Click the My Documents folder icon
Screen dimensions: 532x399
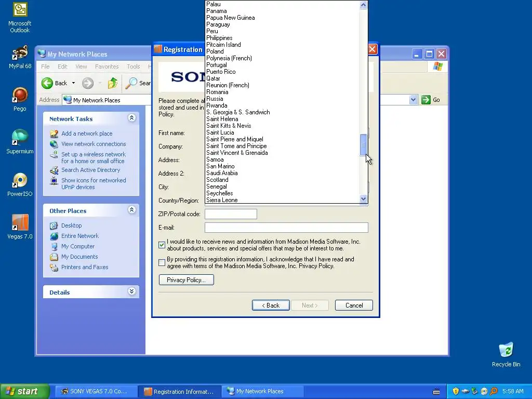(54, 257)
